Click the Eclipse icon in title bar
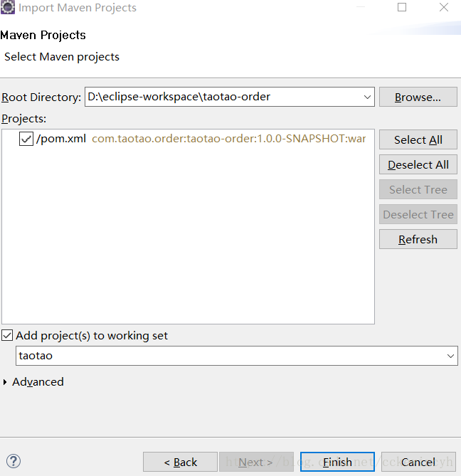The width and height of the screenshot is (461, 476). [x=7, y=7]
